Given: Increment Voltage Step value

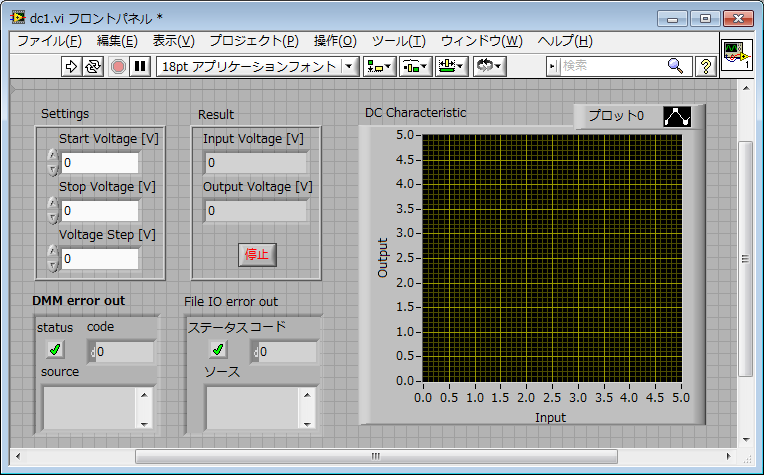Looking at the screenshot, I should 53,251.
